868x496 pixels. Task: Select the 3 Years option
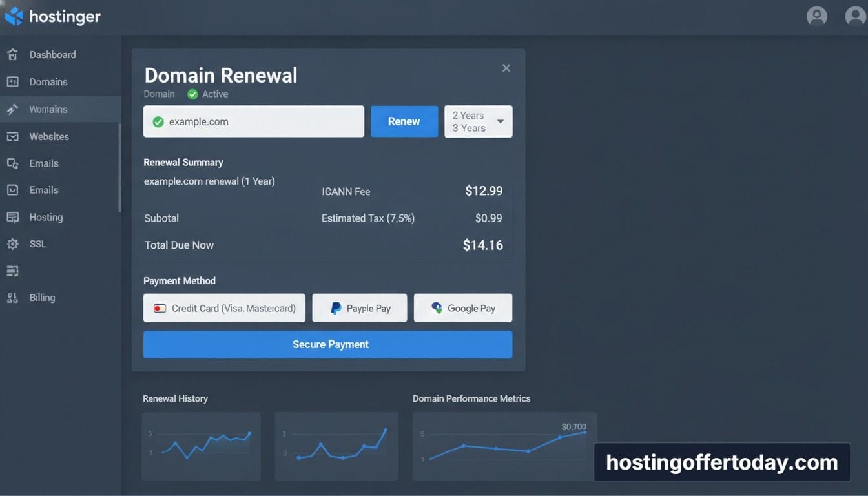[469, 128]
